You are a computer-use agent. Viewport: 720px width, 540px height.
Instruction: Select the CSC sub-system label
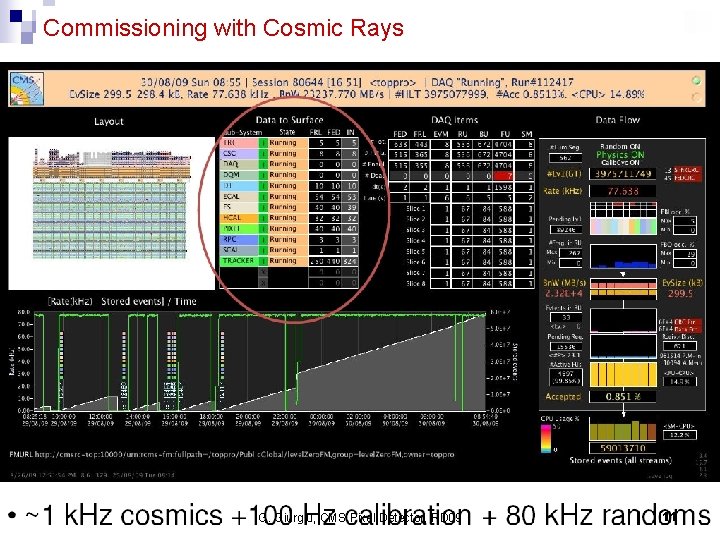(x=239, y=154)
